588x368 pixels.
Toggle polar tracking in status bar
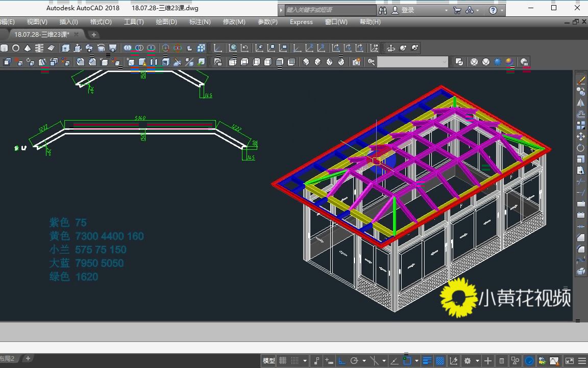(354, 360)
